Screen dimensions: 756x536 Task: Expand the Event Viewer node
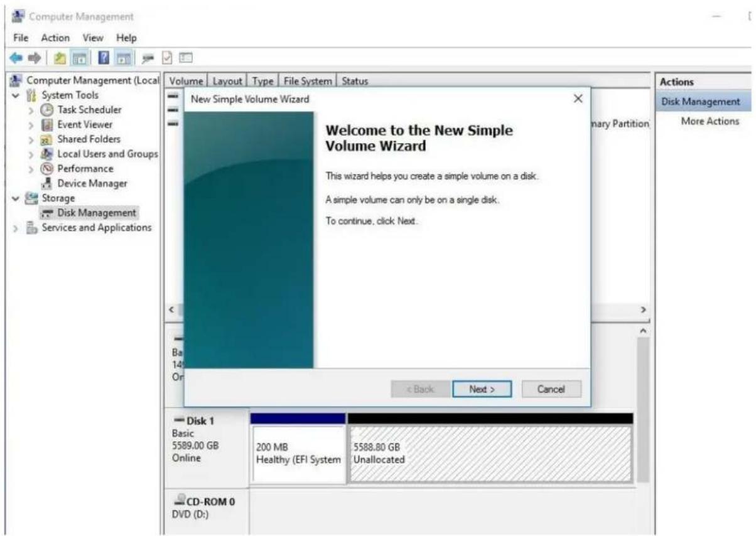(x=31, y=125)
